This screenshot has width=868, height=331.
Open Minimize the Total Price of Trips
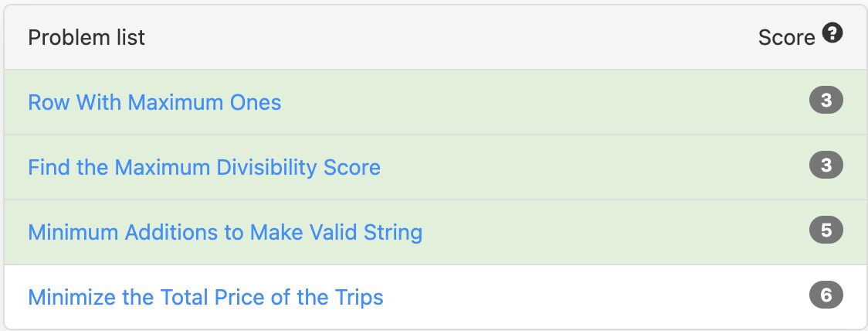coord(205,297)
